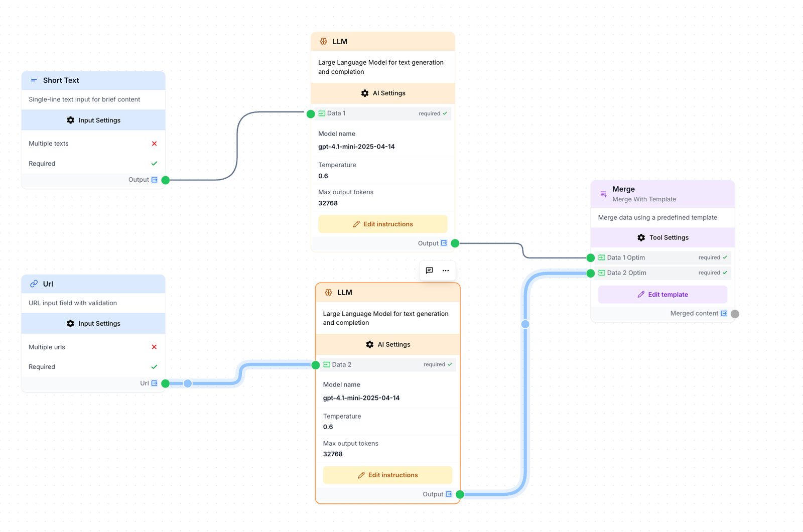The image size is (803, 532).
Task: Click the blue midpoint handle on Url connection
Action: pyautogui.click(x=188, y=383)
